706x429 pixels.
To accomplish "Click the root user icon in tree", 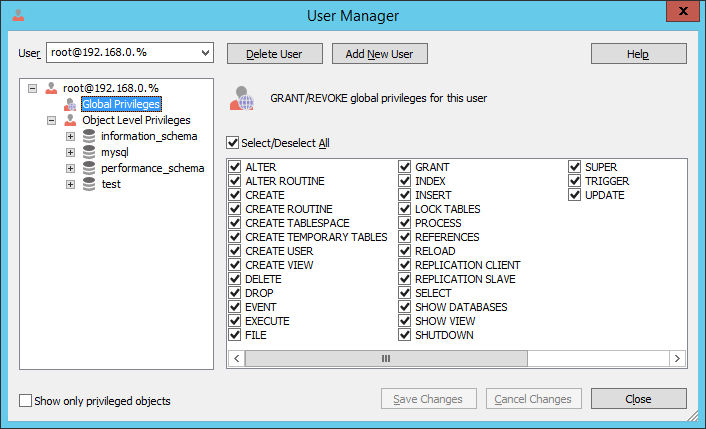I will pos(51,88).
